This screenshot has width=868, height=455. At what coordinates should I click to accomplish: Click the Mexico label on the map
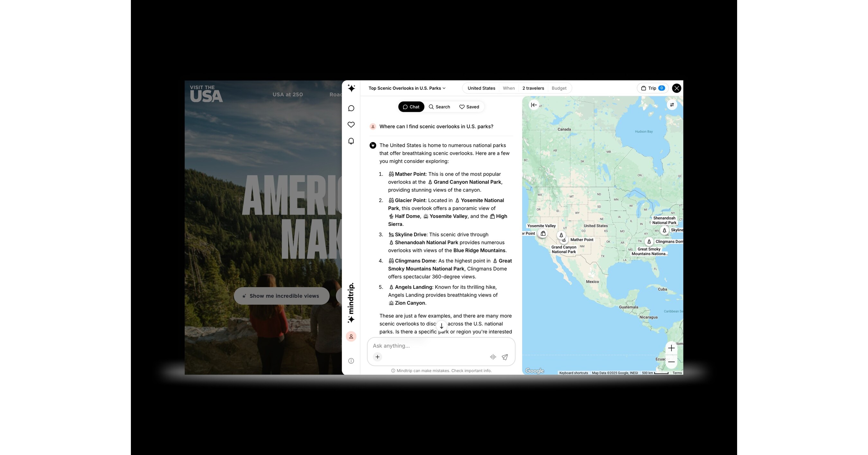tap(592, 282)
